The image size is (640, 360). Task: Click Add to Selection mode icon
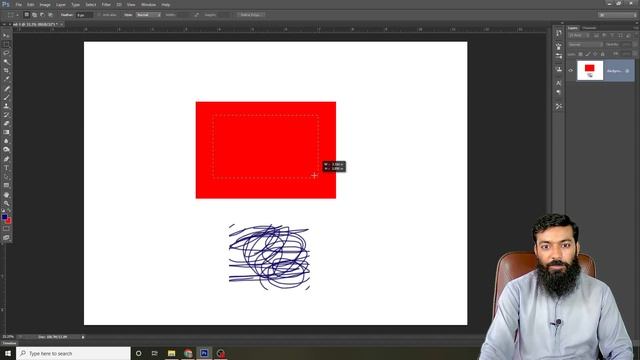[x=34, y=15]
